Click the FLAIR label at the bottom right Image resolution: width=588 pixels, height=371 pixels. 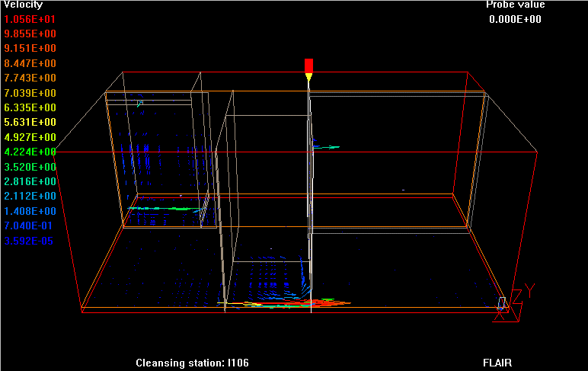click(498, 363)
